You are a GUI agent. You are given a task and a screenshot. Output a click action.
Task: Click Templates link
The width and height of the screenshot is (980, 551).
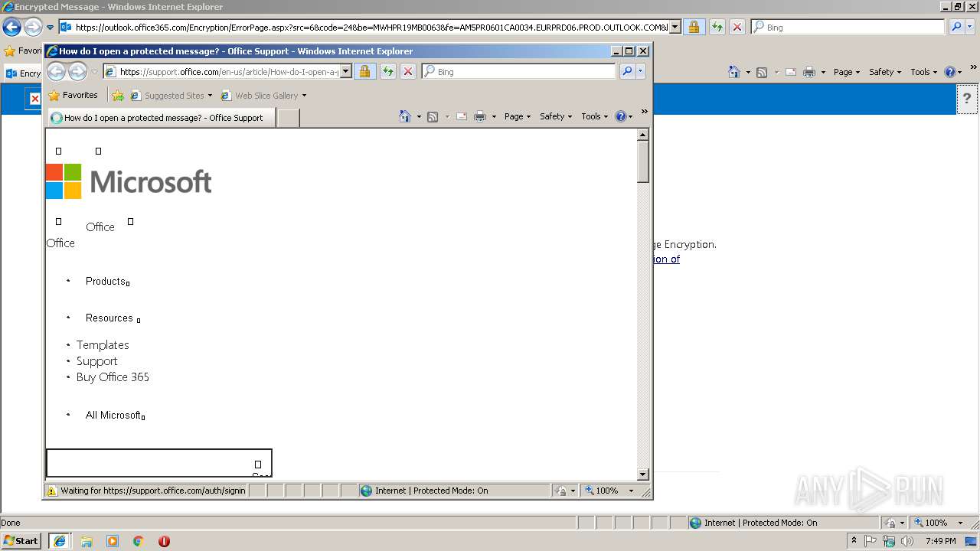pos(103,345)
